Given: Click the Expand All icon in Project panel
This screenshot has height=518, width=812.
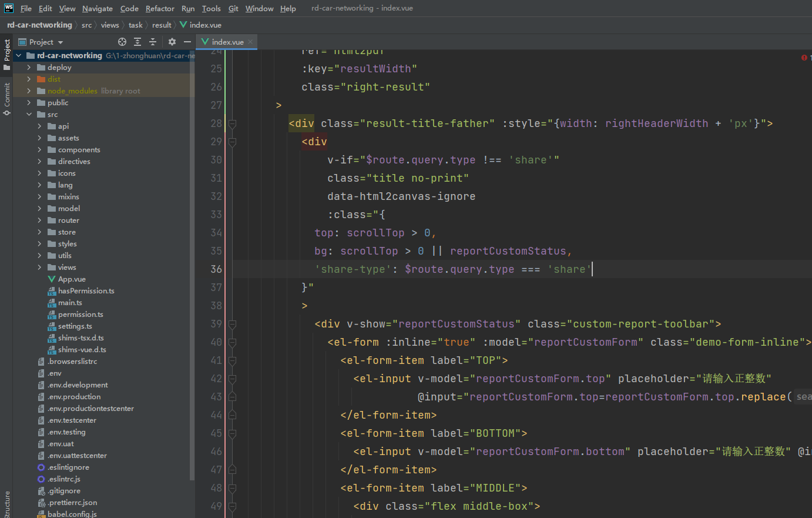Looking at the screenshot, I should click(137, 42).
